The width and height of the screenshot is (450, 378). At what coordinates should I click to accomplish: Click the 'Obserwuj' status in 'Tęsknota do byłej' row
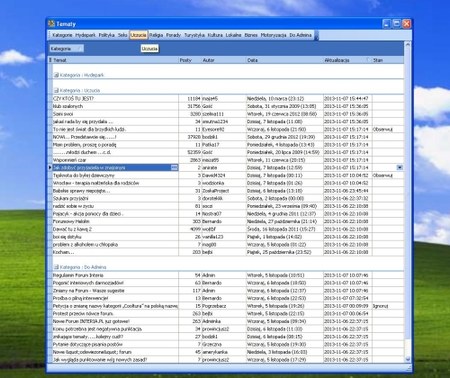(383, 175)
